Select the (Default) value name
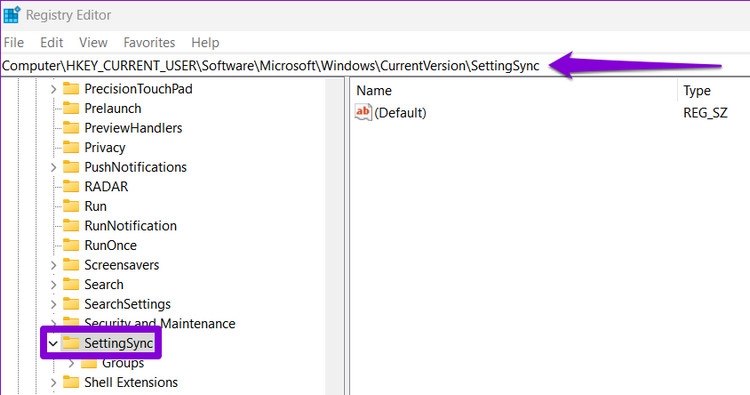The image size is (750, 395). click(400, 113)
